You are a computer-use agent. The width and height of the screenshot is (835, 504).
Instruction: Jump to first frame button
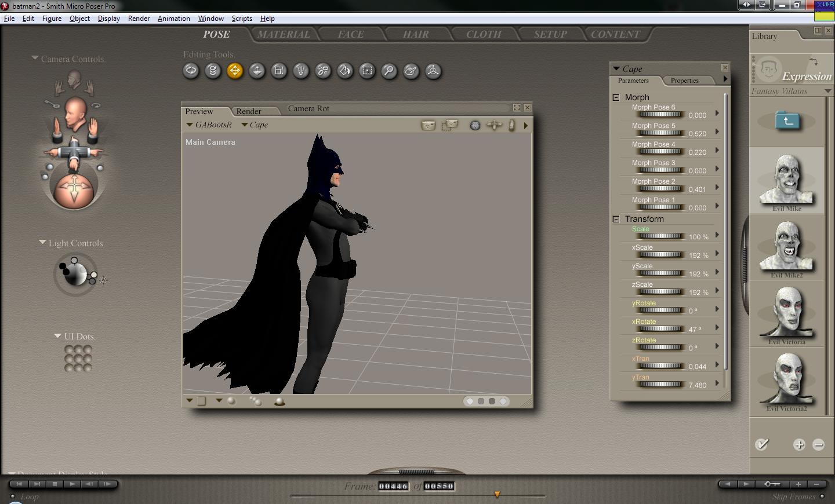(19, 484)
